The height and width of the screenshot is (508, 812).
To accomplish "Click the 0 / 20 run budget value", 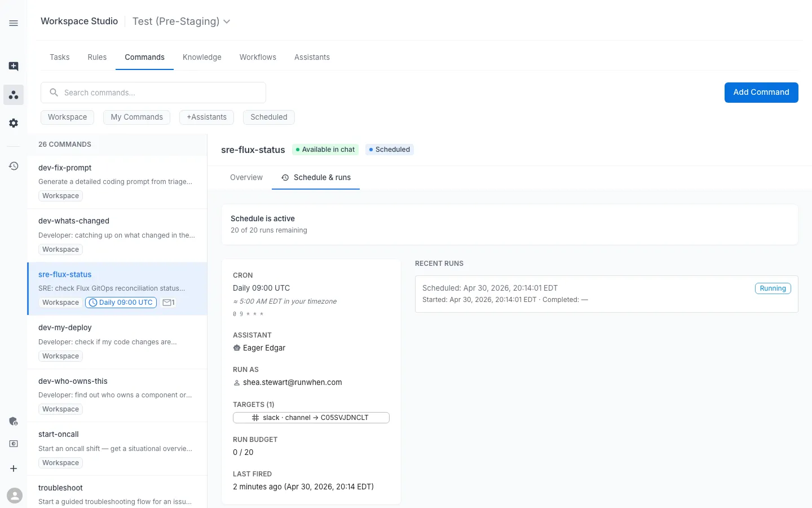I will click(x=243, y=453).
